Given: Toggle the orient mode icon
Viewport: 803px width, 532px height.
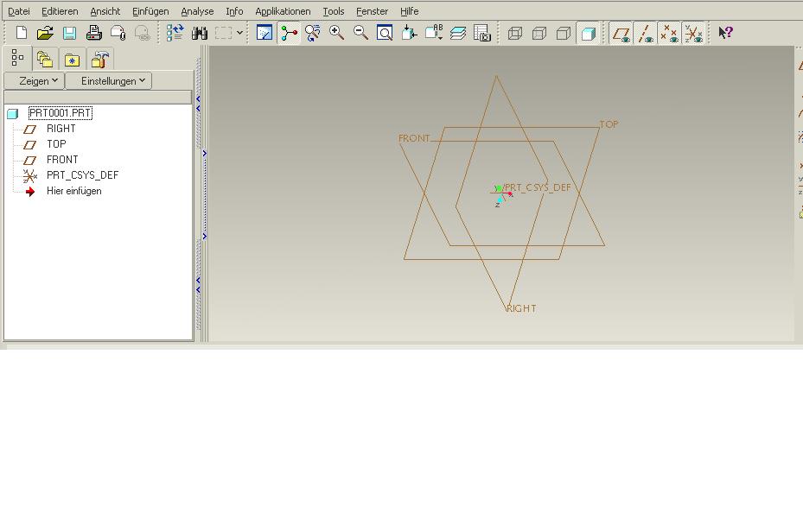Looking at the screenshot, I should click(312, 33).
